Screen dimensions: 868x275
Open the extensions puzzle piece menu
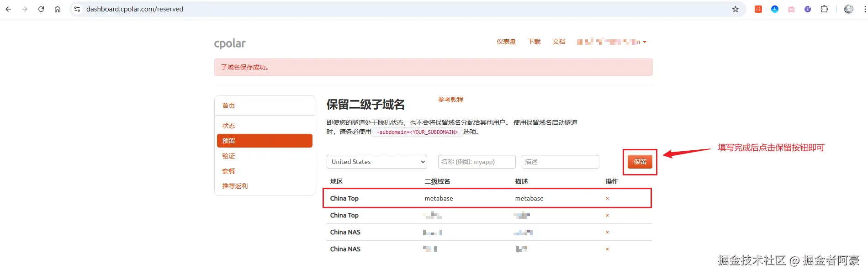click(825, 9)
